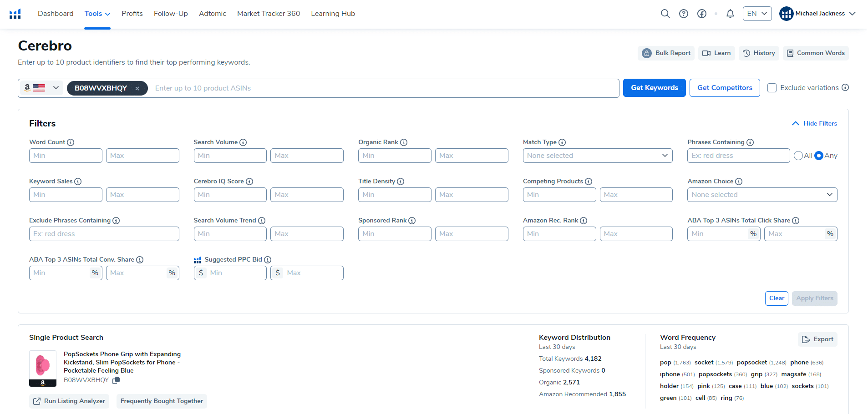
Task: Open the Amazon Choice dropdown
Action: coord(762,195)
